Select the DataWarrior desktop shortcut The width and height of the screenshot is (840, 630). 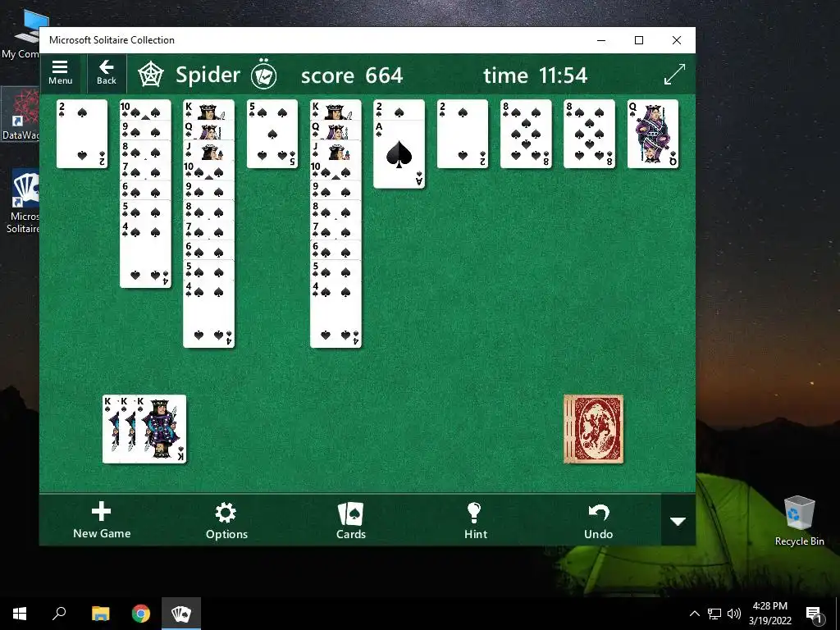[x=21, y=115]
